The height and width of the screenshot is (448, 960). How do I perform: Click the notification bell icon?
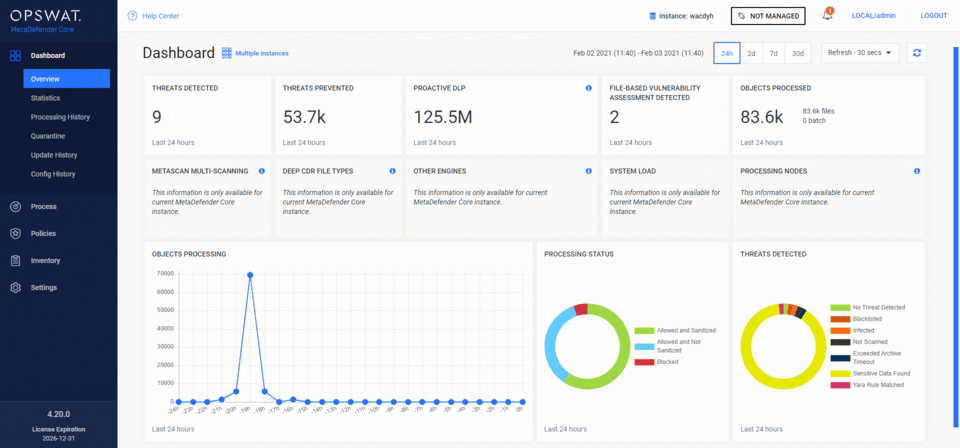coord(827,16)
